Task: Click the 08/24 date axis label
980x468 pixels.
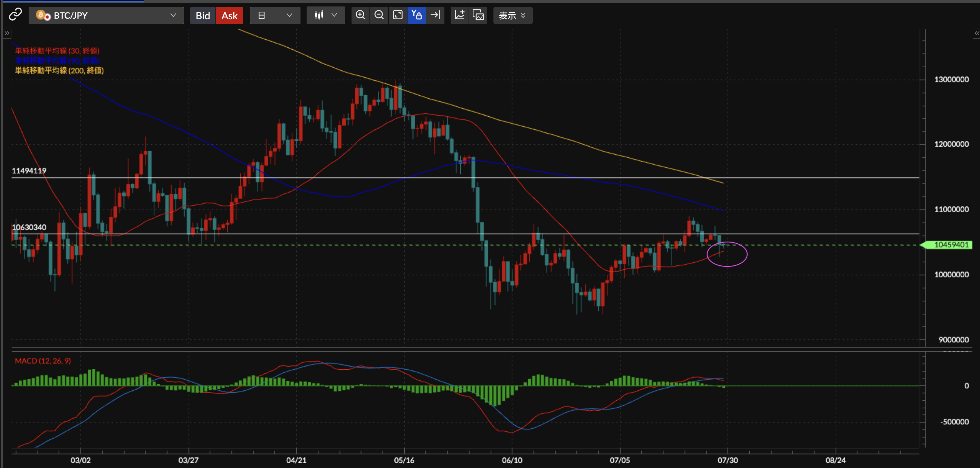Action: [x=835, y=460]
